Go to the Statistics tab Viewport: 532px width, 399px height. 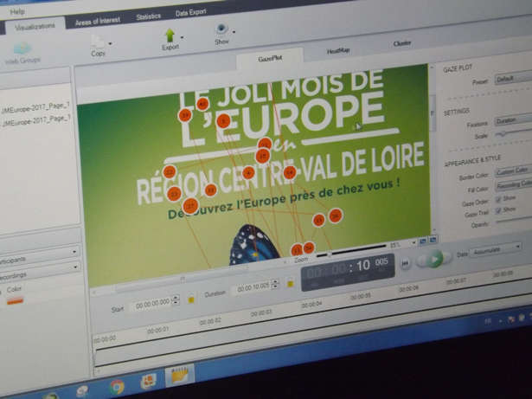[148, 16]
